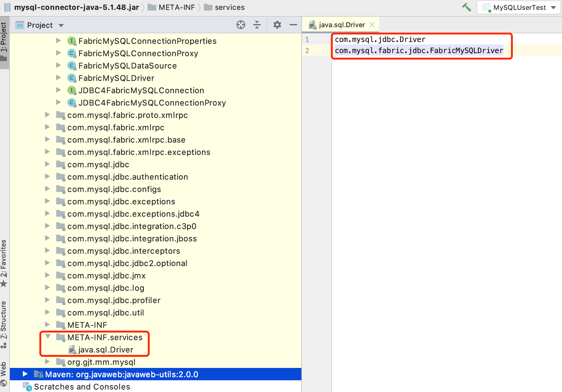Click the META-INF.services folder icon
The height and width of the screenshot is (392, 562).
click(61, 337)
